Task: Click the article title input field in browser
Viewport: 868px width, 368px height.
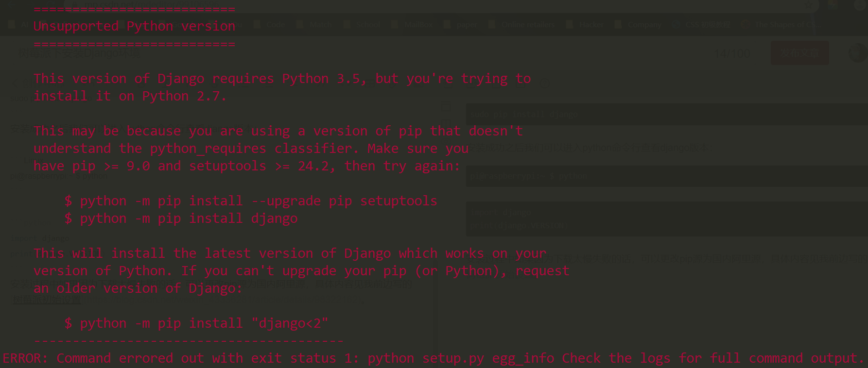Action: pyautogui.click(x=360, y=53)
